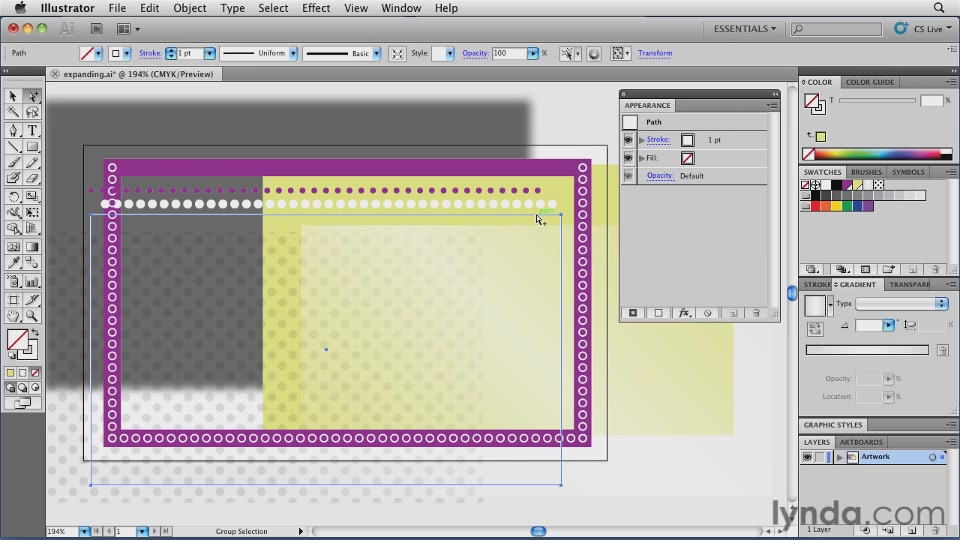Expand Fill attribute in Appearance panel

point(642,158)
